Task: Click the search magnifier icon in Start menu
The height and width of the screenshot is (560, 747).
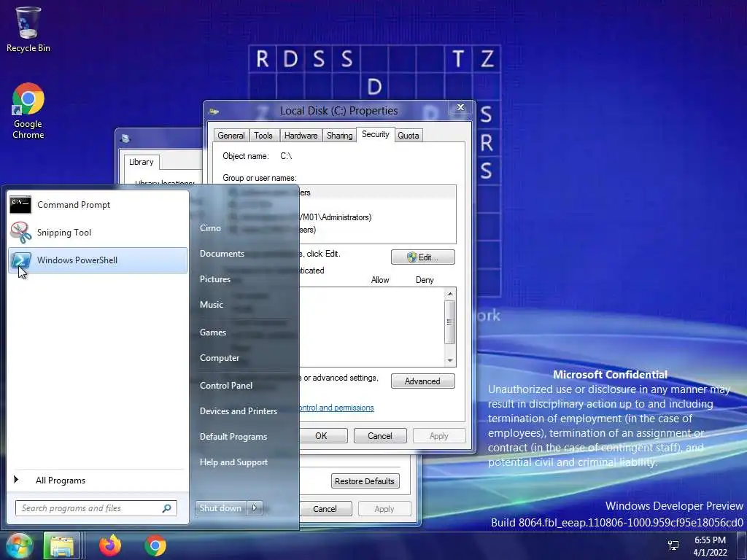Action: (x=167, y=508)
